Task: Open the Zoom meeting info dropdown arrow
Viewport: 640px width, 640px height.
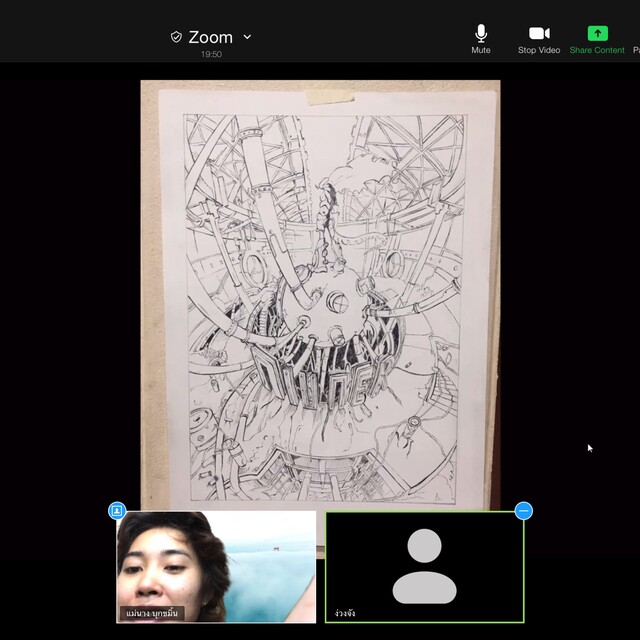Action: point(247,37)
